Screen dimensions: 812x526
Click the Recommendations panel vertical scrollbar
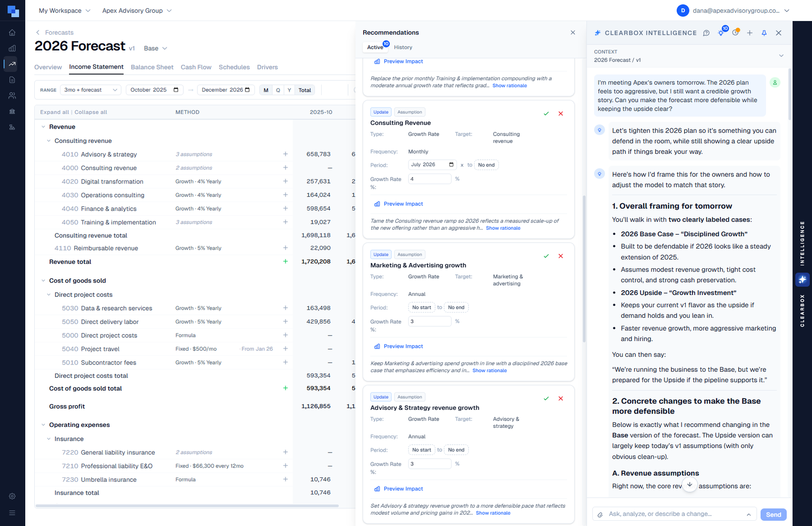(584, 269)
